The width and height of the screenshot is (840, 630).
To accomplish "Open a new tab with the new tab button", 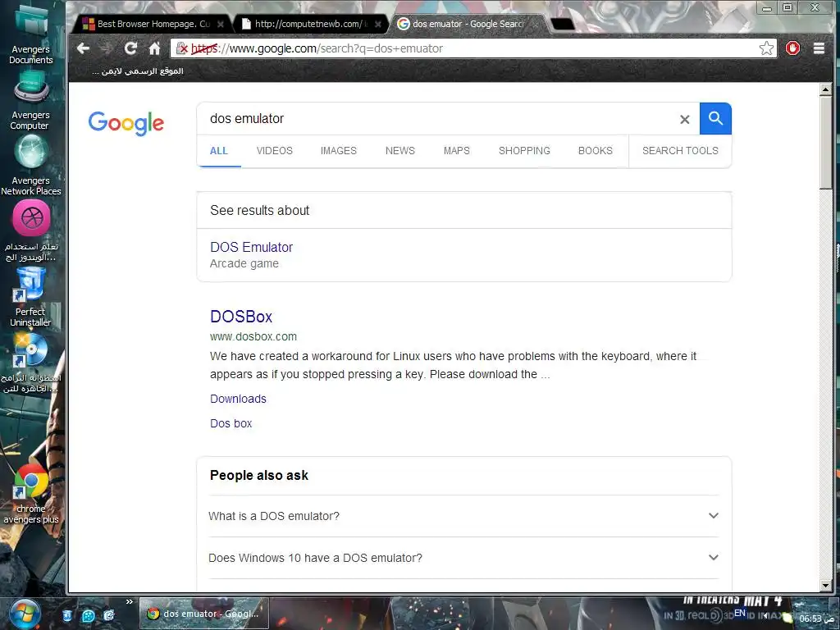I will pyautogui.click(x=562, y=24).
